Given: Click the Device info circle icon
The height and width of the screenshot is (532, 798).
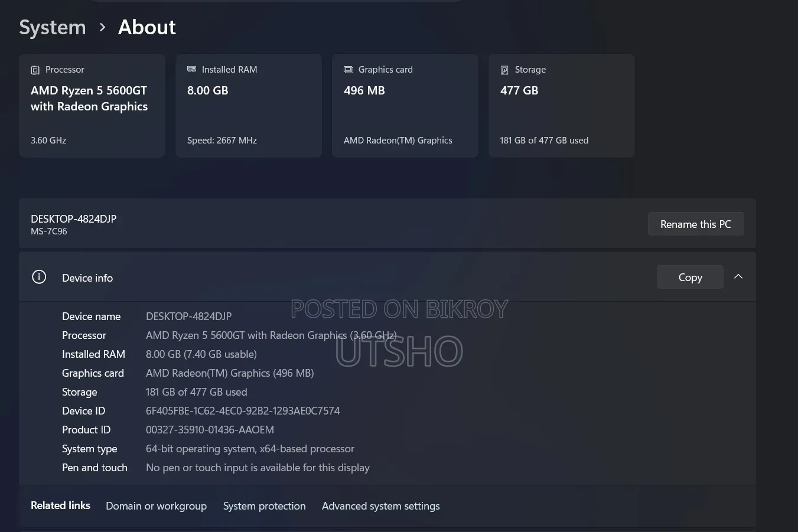Looking at the screenshot, I should tap(39, 277).
